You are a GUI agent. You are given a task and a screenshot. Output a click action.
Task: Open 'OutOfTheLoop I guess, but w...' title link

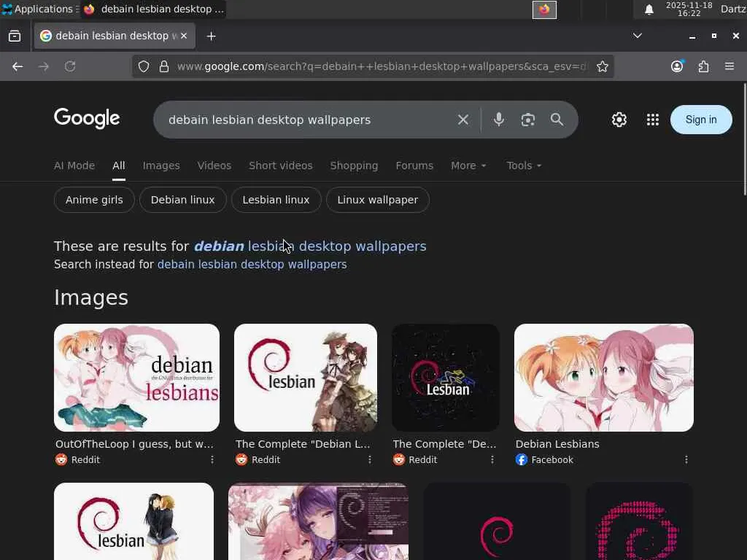[134, 444]
